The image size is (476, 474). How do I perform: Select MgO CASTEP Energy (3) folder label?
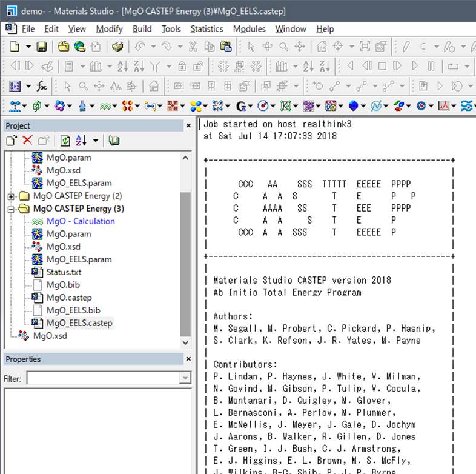pos(79,209)
